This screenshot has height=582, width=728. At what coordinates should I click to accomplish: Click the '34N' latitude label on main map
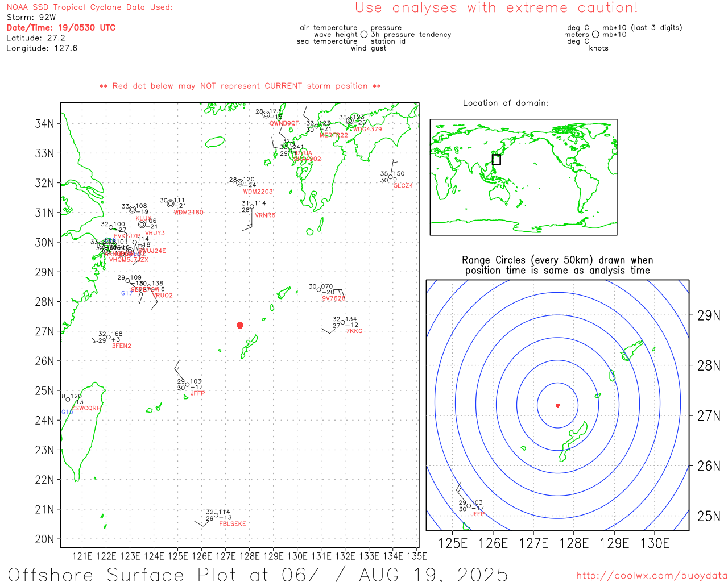(x=45, y=123)
